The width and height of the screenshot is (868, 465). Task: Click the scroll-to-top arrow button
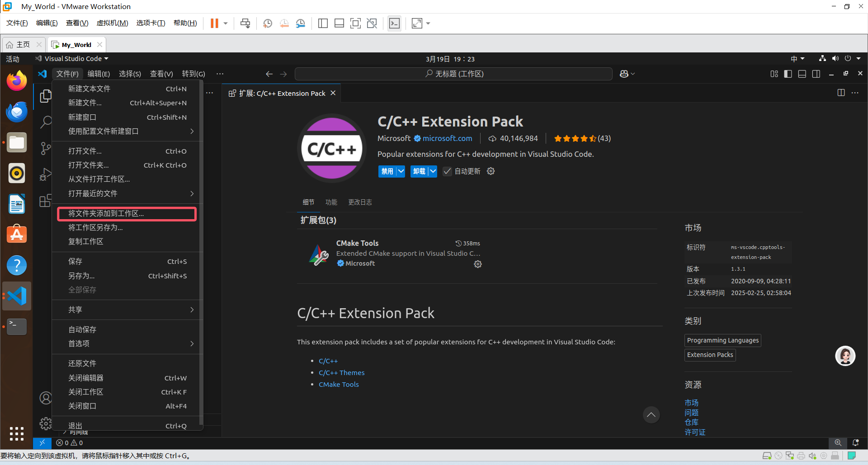pyautogui.click(x=651, y=415)
